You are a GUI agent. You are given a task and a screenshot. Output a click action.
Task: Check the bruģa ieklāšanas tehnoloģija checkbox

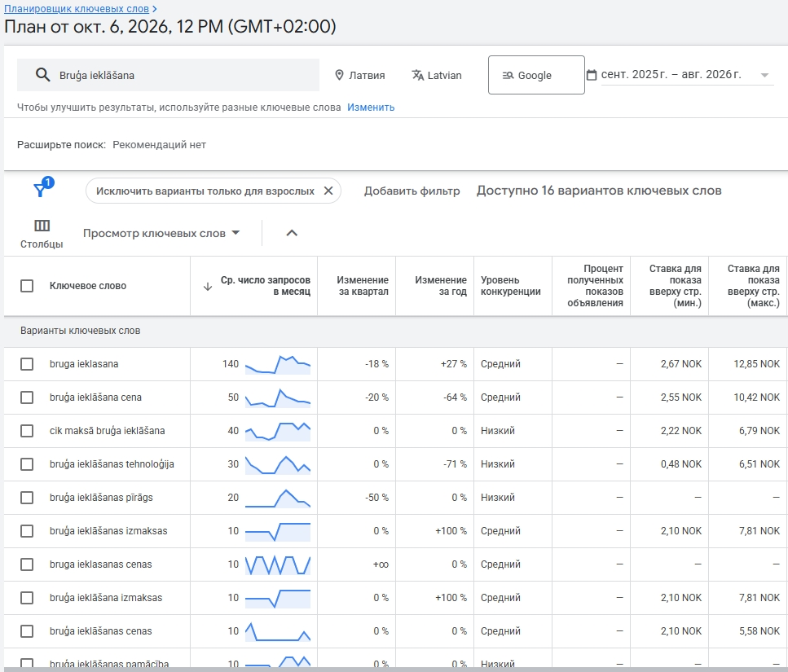[27, 464]
